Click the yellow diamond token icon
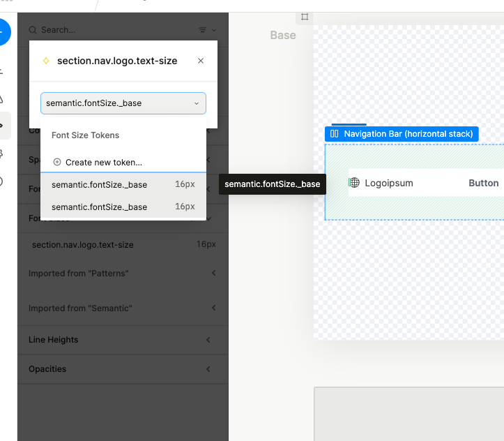Screen dimensions: 504x441 click(46, 61)
